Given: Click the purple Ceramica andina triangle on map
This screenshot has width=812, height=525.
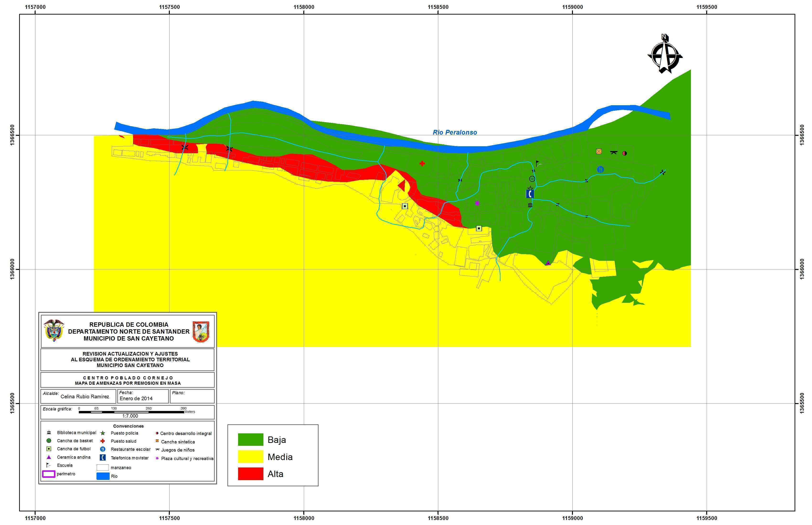Looking at the screenshot, I should pyautogui.click(x=548, y=263).
